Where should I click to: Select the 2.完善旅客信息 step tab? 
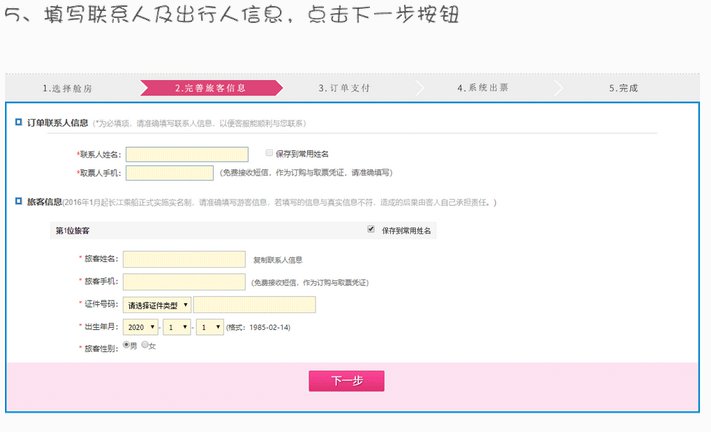point(210,88)
